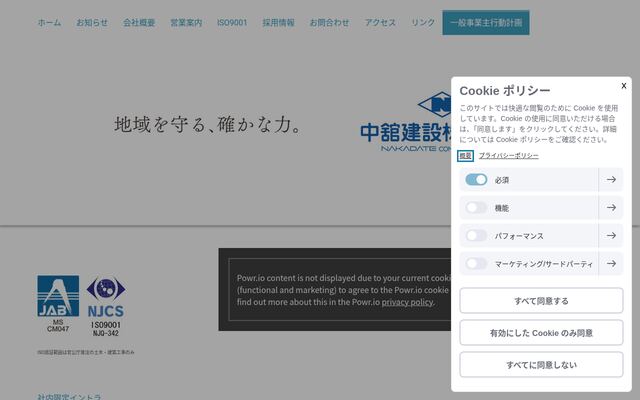Expand the パフォーマンス row arrow
The image size is (640, 400).
click(x=611, y=236)
